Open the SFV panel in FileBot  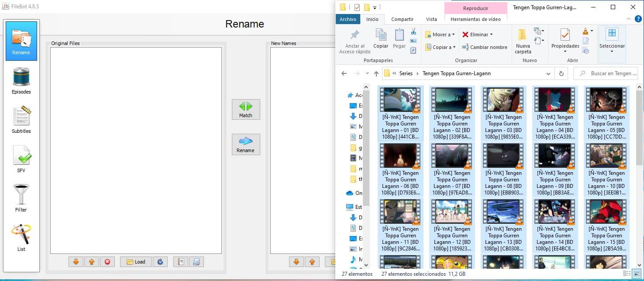point(21,159)
